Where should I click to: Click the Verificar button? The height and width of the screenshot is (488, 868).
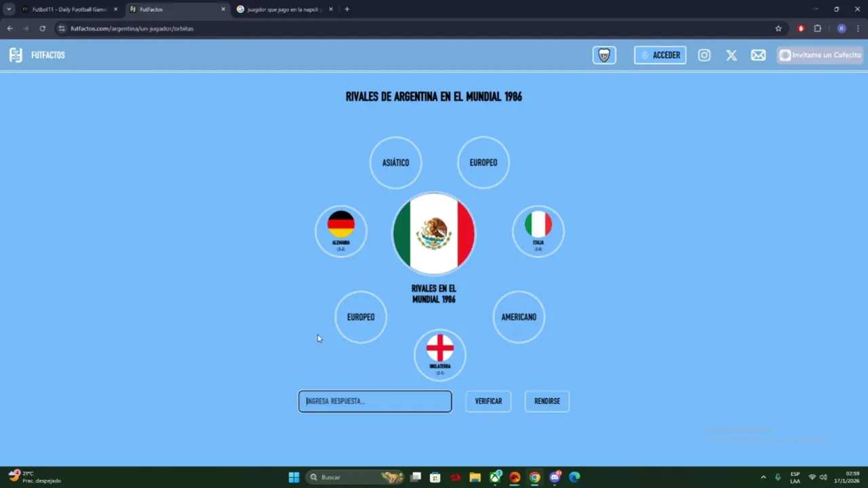tap(488, 401)
